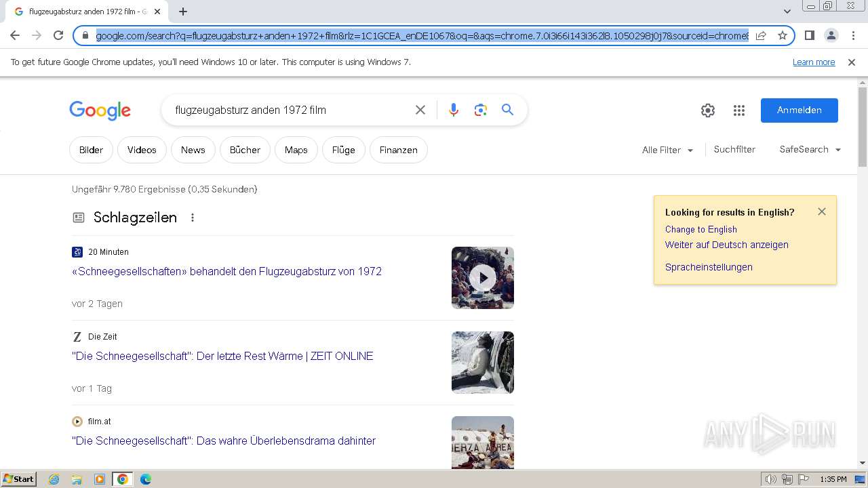This screenshot has height=488, width=868.
Task: Select the News filter tab
Action: click(193, 150)
